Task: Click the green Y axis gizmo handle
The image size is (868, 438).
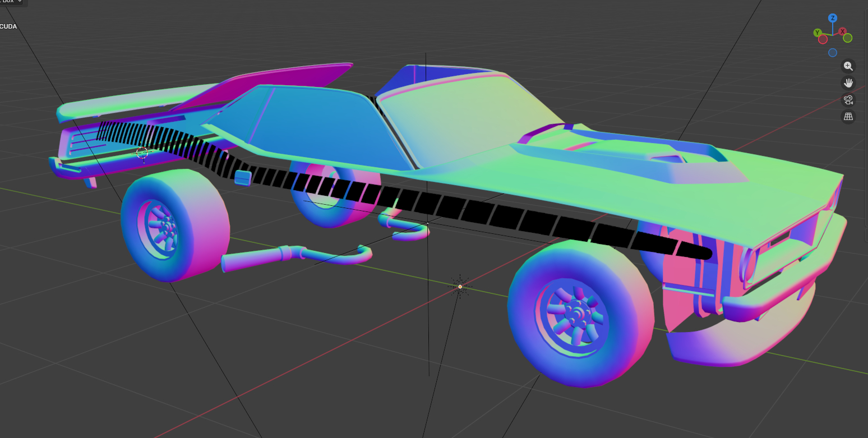Action: (818, 33)
